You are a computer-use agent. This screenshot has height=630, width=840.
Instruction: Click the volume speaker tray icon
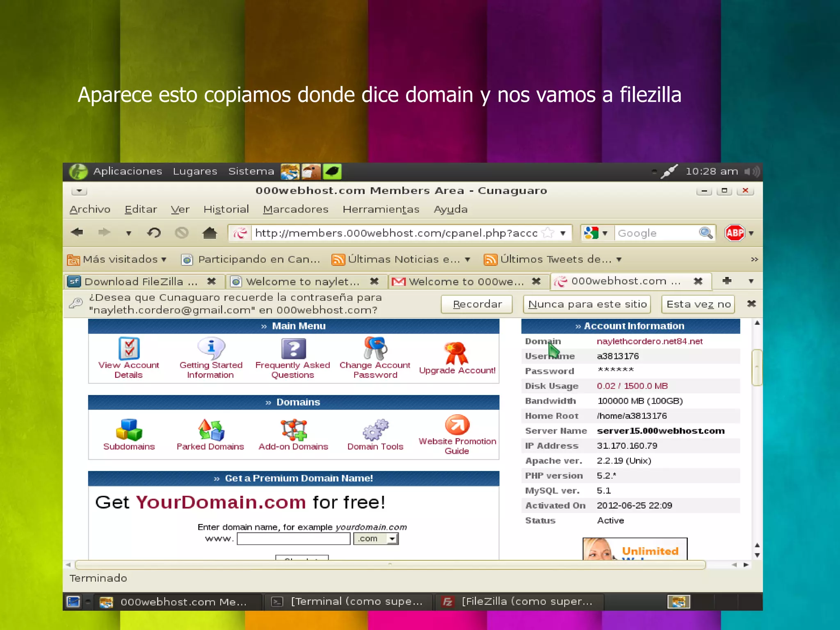point(752,171)
